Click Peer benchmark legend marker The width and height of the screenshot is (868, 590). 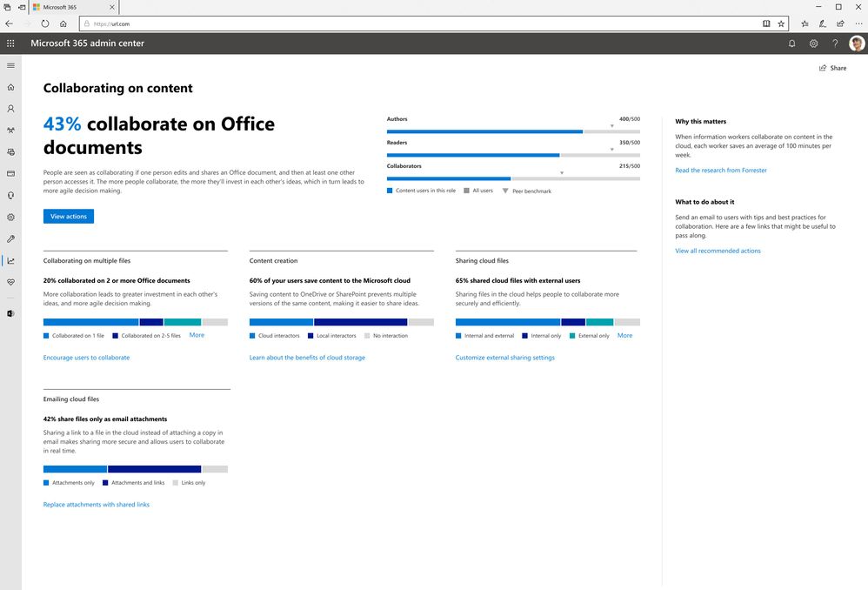tap(505, 191)
